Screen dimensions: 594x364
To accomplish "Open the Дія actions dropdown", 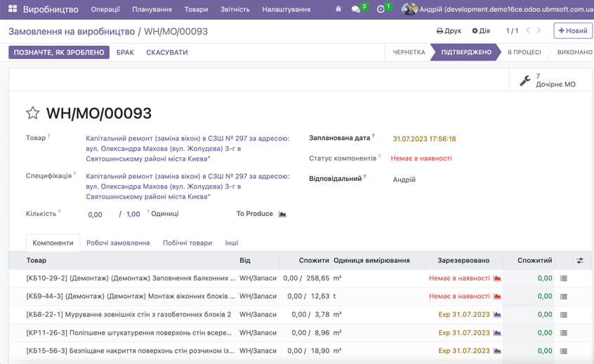I will [481, 31].
